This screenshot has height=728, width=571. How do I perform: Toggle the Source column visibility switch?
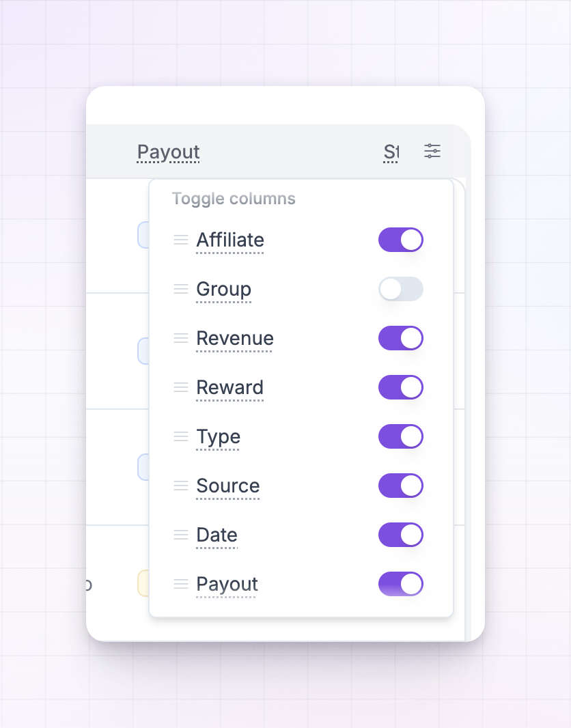(401, 486)
